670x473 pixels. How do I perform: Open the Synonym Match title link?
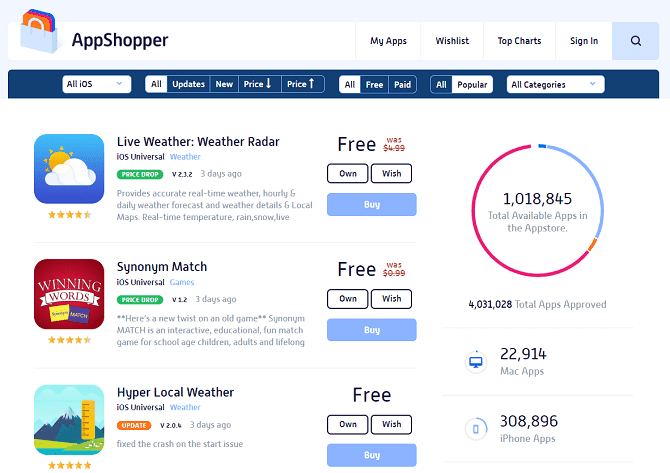click(x=162, y=267)
